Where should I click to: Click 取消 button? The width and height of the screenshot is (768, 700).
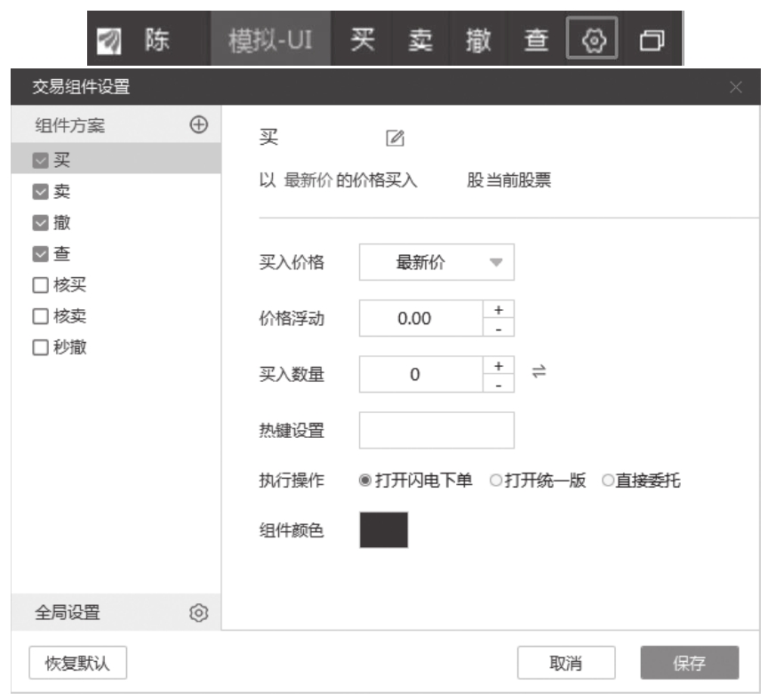point(565,663)
